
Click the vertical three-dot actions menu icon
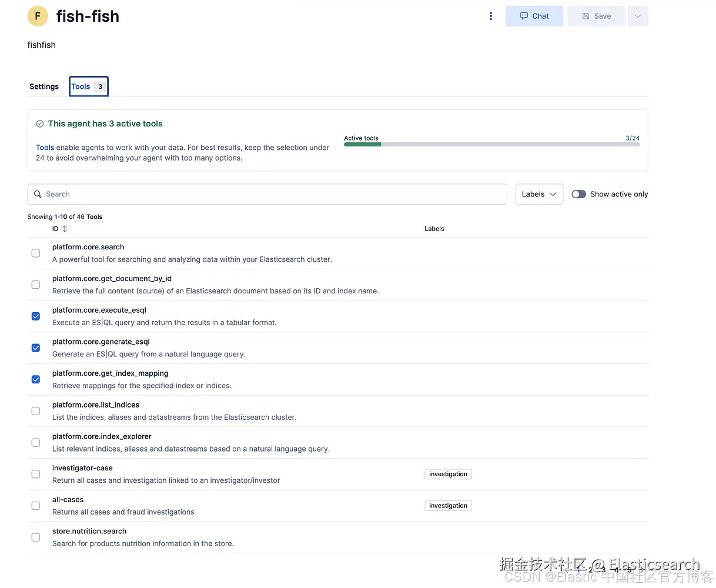click(x=491, y=16)
